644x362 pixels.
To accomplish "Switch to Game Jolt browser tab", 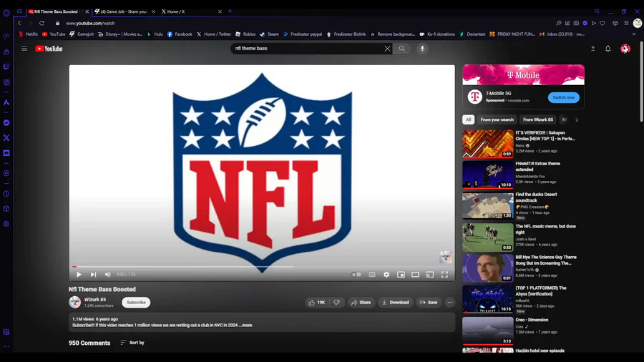I will click(x=124, y=11).
